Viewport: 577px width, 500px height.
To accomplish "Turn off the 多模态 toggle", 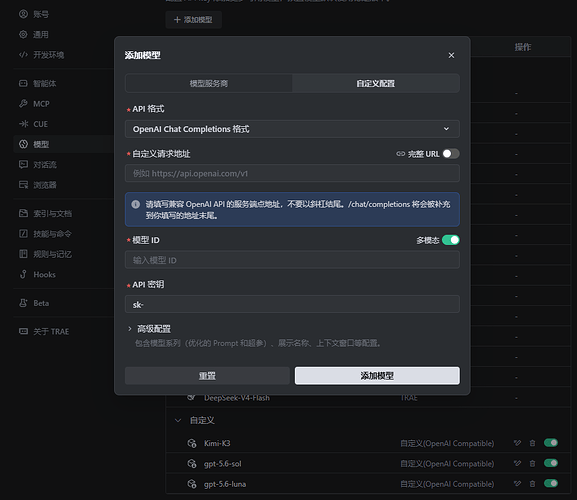I will (451, 240).
